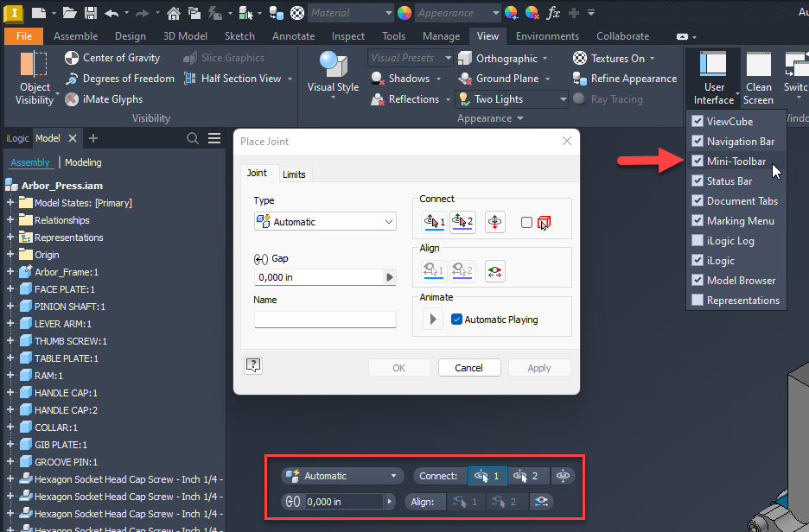This screenshot has width=809, height=532.
Task: Expand Arbor_Frame:1 tree node
Action: point(10,272)
